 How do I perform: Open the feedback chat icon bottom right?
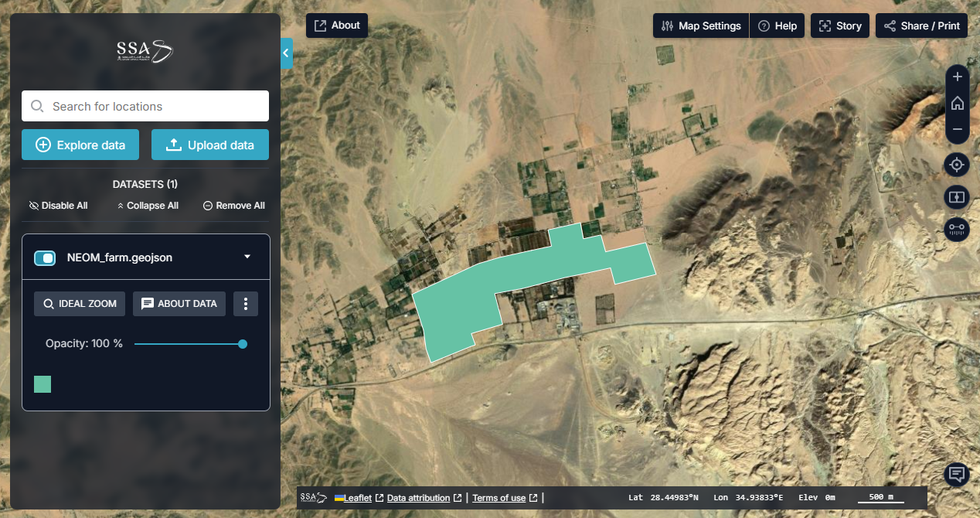[x=957, y=475]
